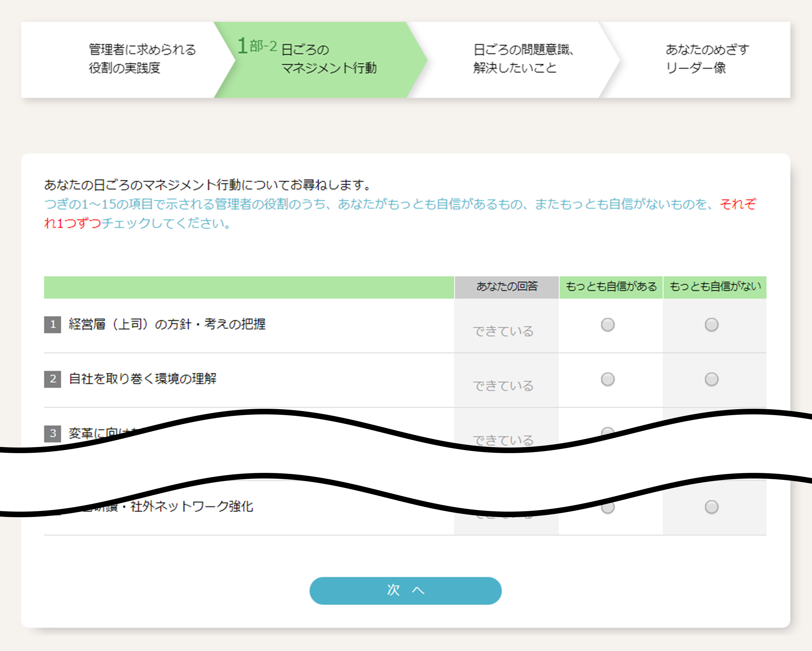This screenshot has width=812, height=651.
Task: Click the あなたの日ごろのマネジメント行動 intro sentence
Action: click(x=208, y=185)
